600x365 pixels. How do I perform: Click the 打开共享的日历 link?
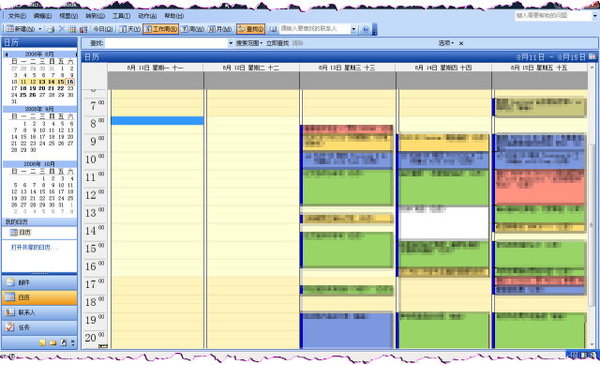click(x=34, y=247)
